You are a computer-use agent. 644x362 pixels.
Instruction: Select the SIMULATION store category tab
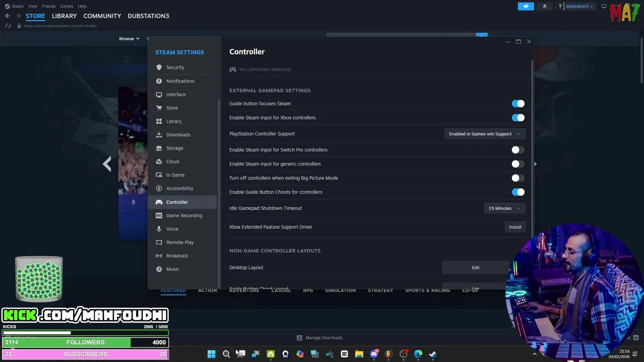click(340, 290)
